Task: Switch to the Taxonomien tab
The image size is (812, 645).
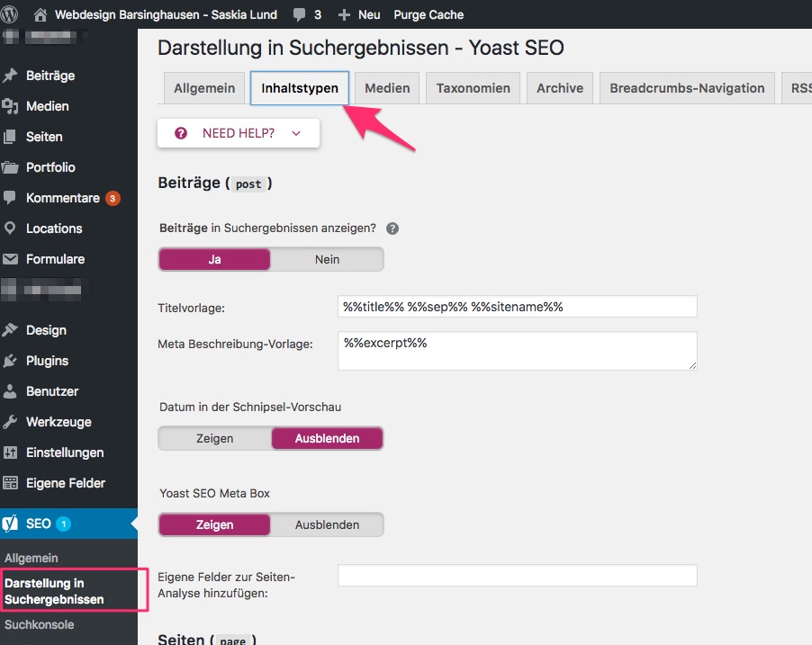Action: coord(473,88)
